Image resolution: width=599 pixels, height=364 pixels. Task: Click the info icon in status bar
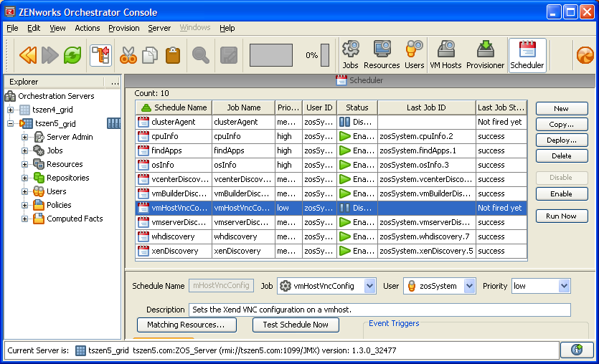click(577, 350)
